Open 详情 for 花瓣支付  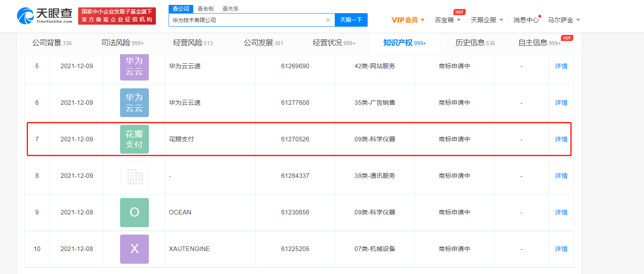coord(561,139)
